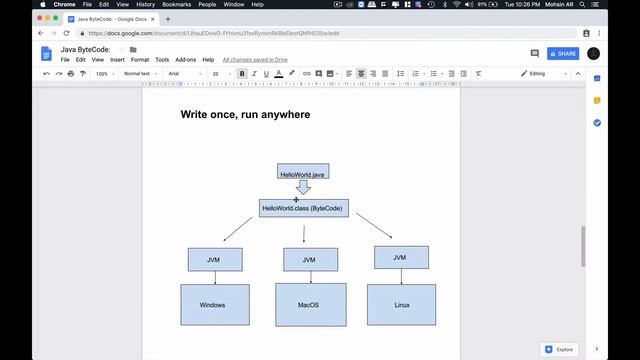The image size is (640, 360).
Task: Open the Google account avatar
Action: (x=593, y=53)
